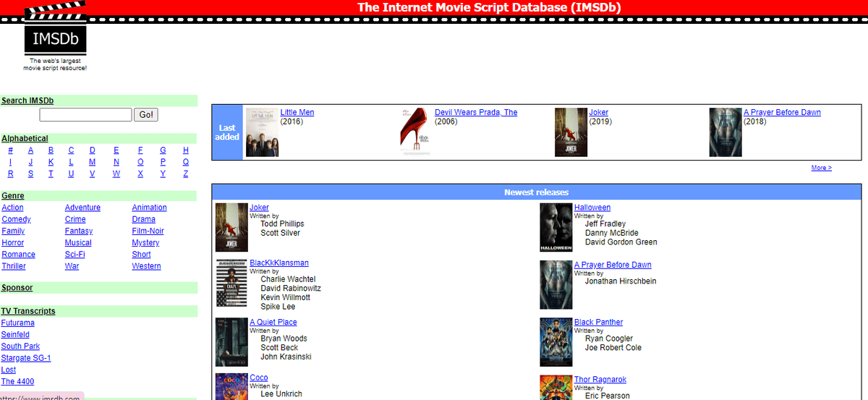Browse scripts starting with letter S
868x400 pixels.
(x=31, y=174)
